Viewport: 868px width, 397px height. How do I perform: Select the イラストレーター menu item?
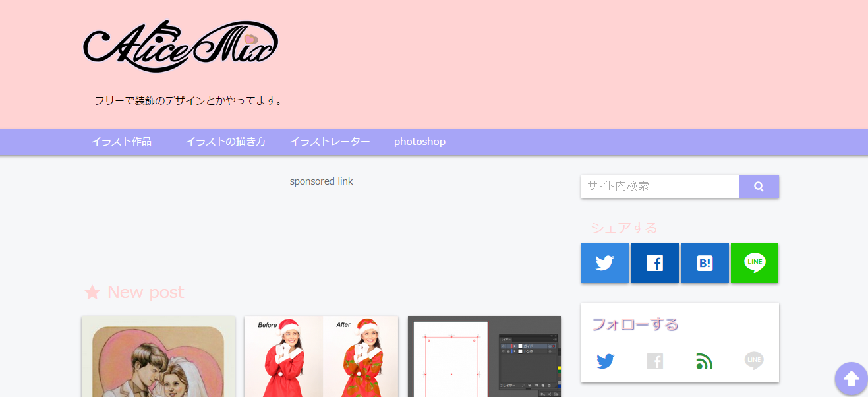pos(330,142)
